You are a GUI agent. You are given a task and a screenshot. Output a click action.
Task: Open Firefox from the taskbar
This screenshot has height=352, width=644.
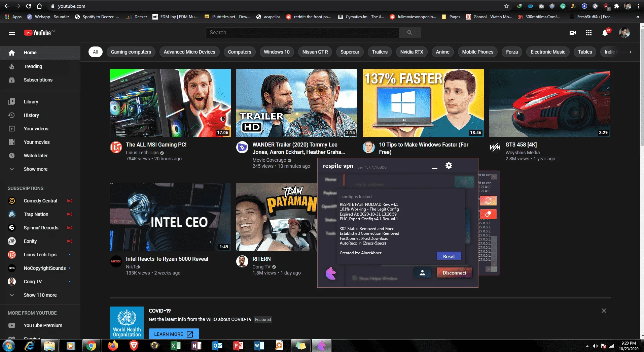(x=113, y=346)
